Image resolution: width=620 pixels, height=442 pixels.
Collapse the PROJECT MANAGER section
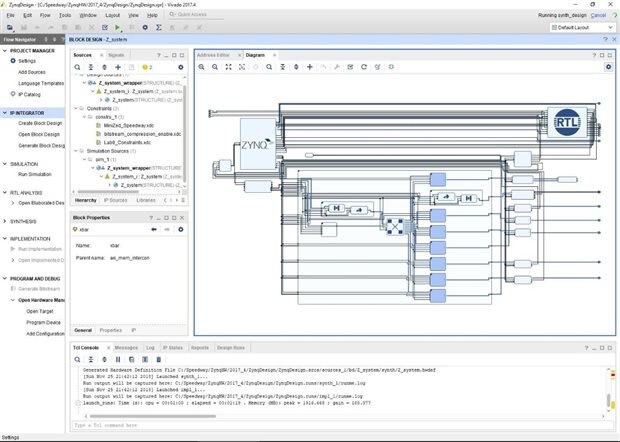tap(5, 50)
